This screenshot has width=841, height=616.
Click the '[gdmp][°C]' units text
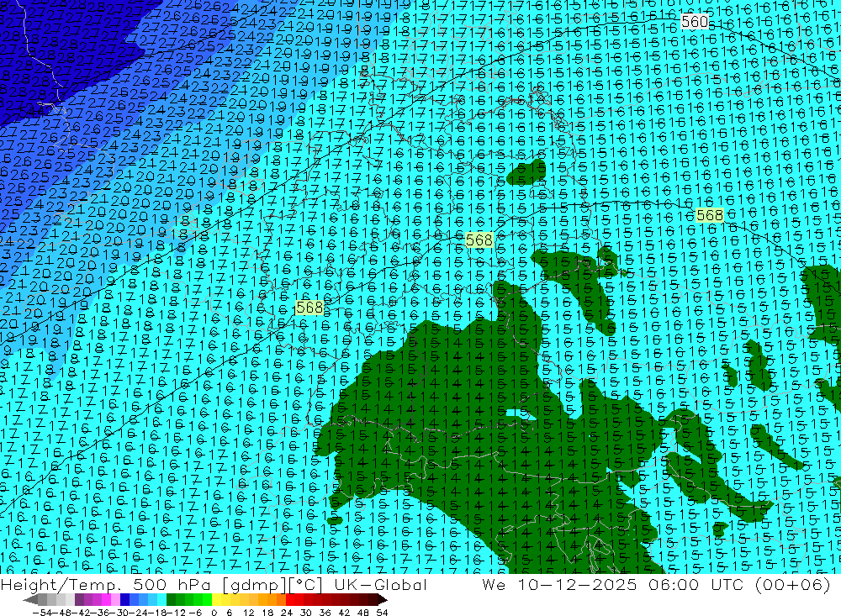pos(272,585)
